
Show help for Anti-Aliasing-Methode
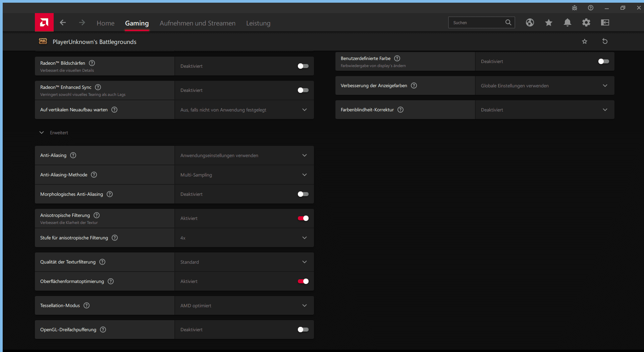click(94, 175)
